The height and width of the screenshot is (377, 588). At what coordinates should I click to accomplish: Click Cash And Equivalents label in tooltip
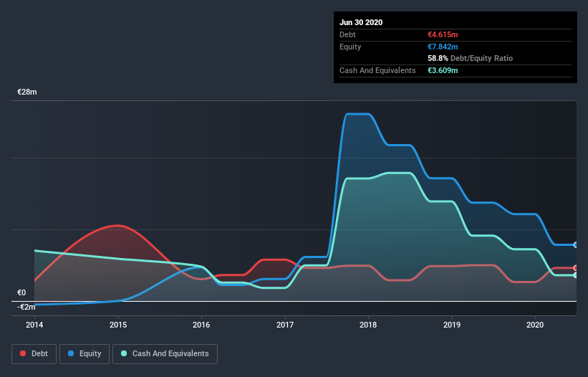coord(377,70)
